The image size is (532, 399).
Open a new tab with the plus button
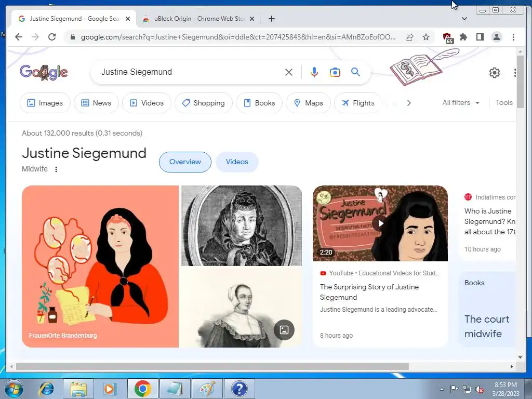pyautogui.click(x=271, y=19)
